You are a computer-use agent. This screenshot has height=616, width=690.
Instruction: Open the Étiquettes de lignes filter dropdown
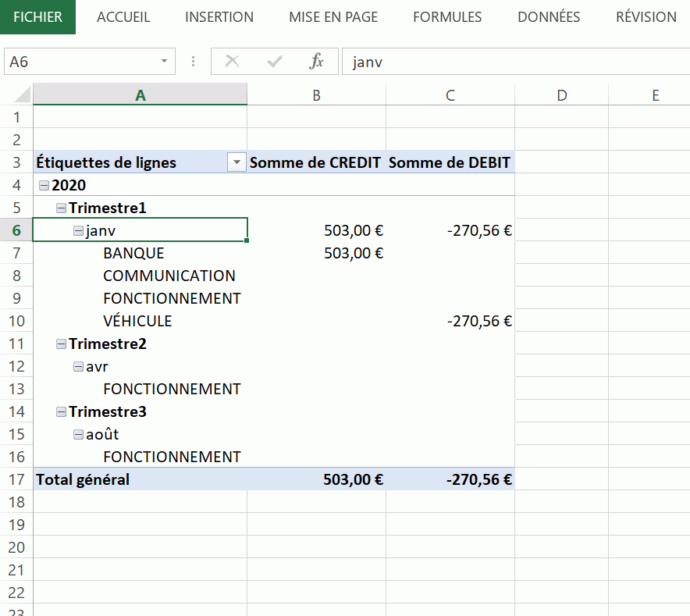236,163
